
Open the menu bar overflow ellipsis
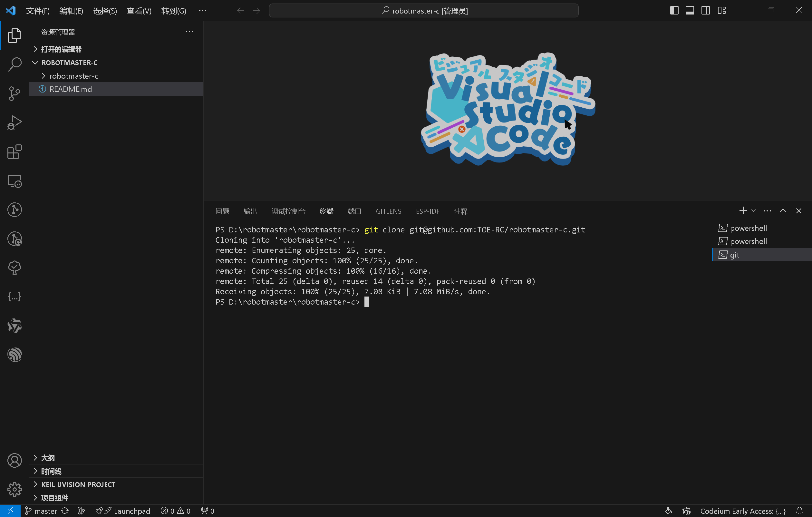pos(202,10)
